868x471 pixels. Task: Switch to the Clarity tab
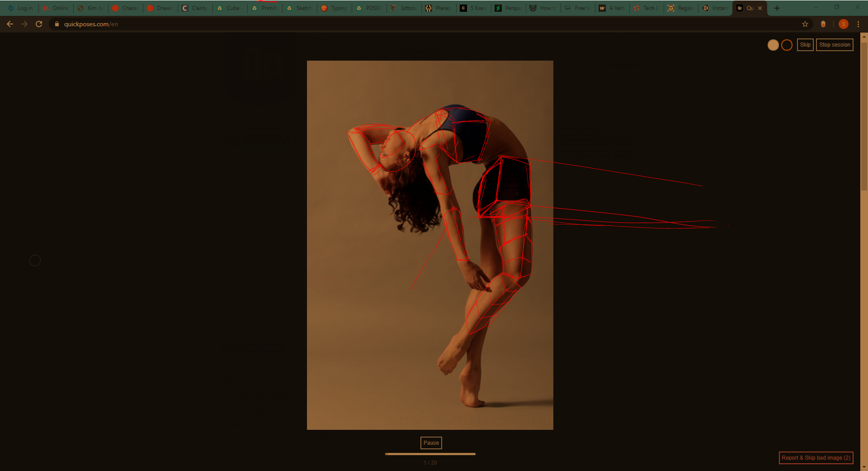coord(195,8)
